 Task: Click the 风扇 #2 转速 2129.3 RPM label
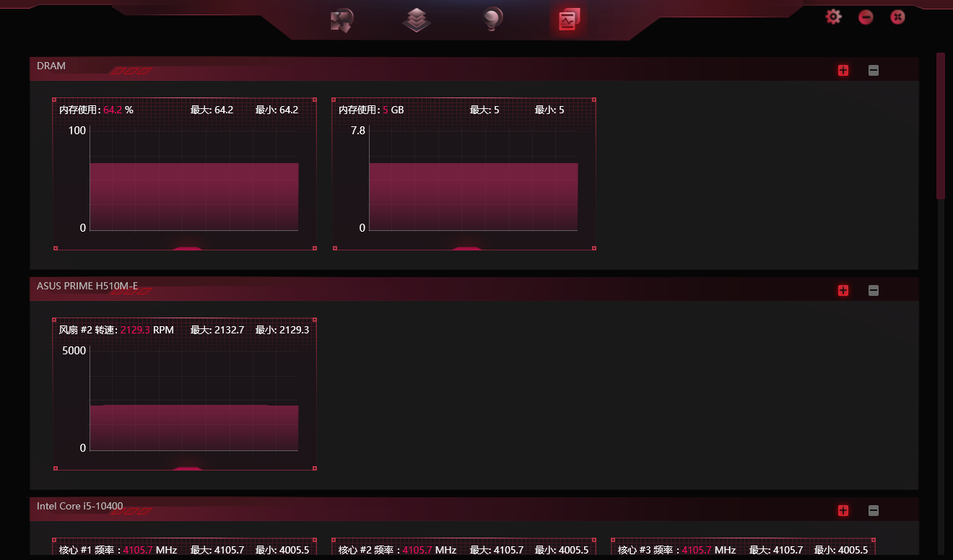coord(116,330)
